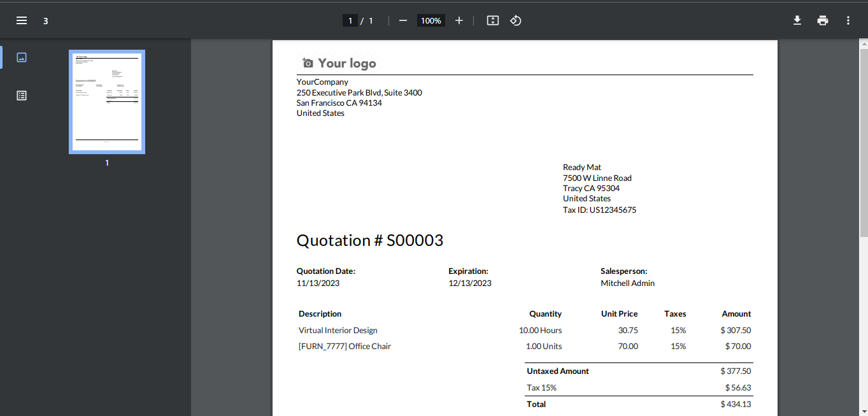868x416 pixels.
Task: Click the zoom in plus button
Action: click(x=459, y=20)
